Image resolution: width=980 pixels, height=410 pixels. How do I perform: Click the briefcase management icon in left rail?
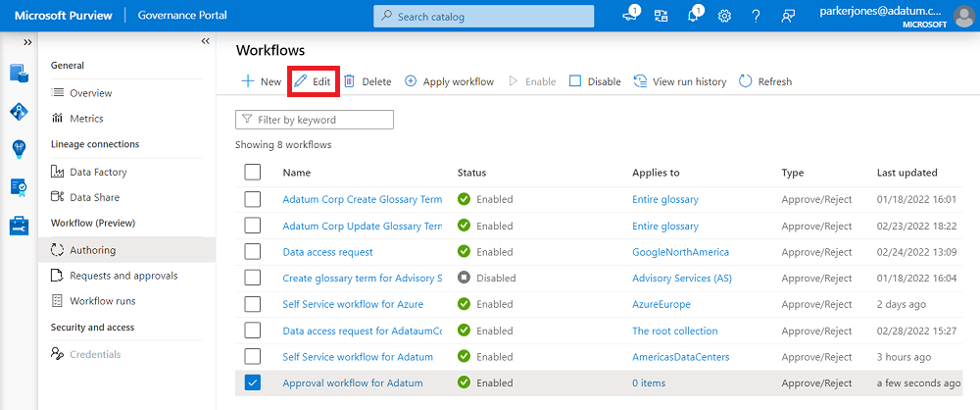click(19, 226)
